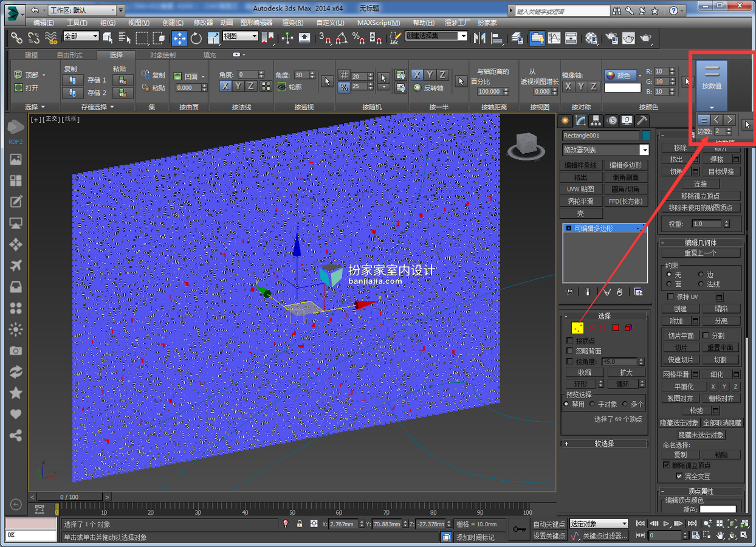Open the Modify panel tab icon
This screenshot has height=547, width=756.
coord(581,120)
